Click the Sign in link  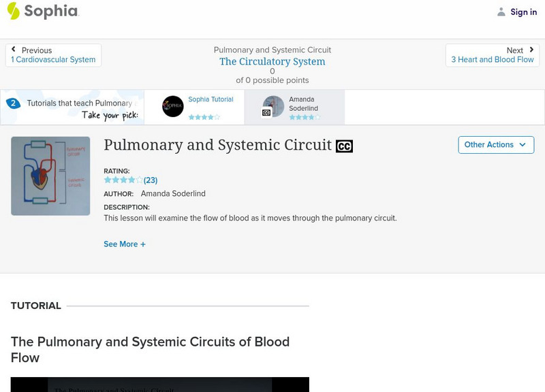pyautogui.click(x=523, y=12)
